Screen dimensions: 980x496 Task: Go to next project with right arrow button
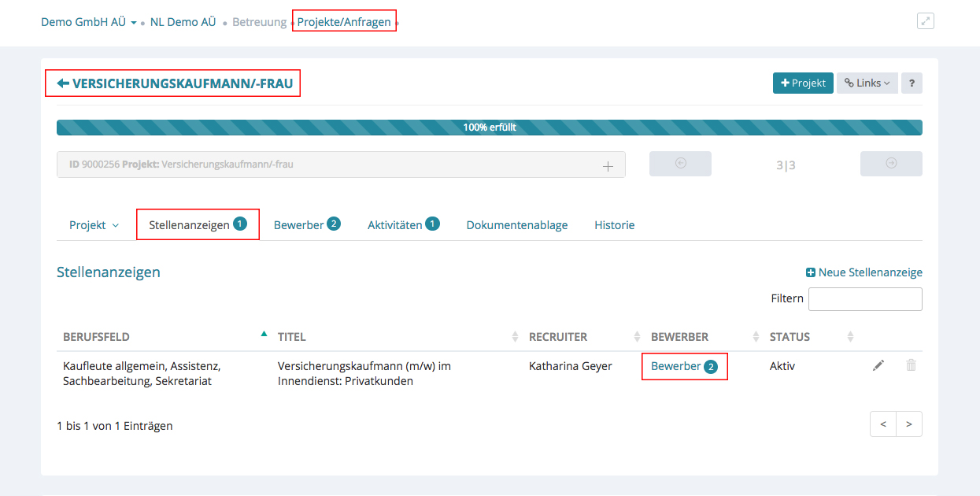891,164
